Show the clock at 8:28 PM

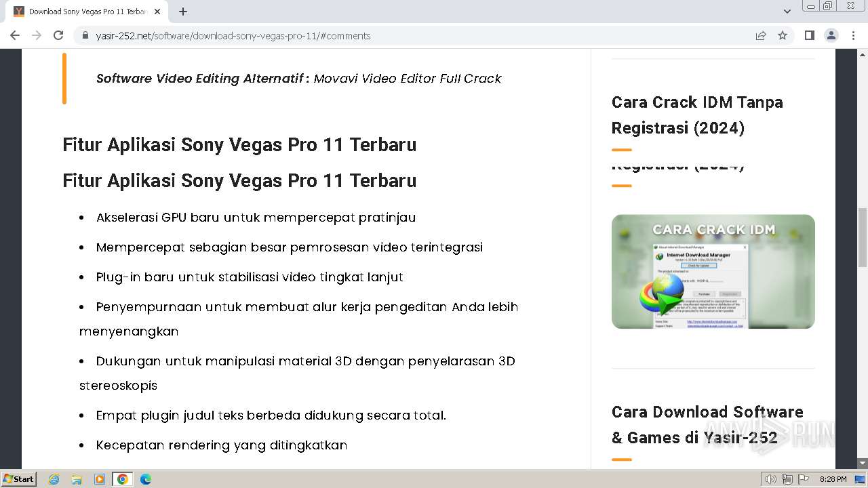(833, 479)
